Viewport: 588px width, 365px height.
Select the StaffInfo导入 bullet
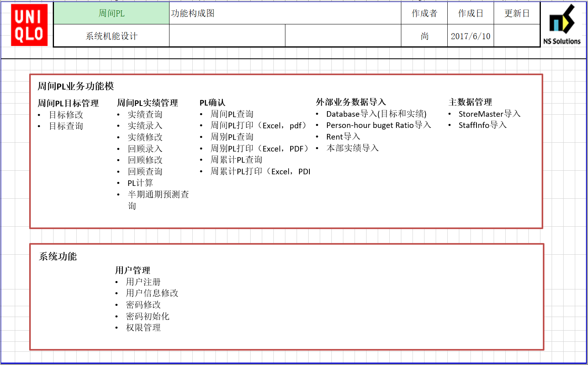coord(482,125)
